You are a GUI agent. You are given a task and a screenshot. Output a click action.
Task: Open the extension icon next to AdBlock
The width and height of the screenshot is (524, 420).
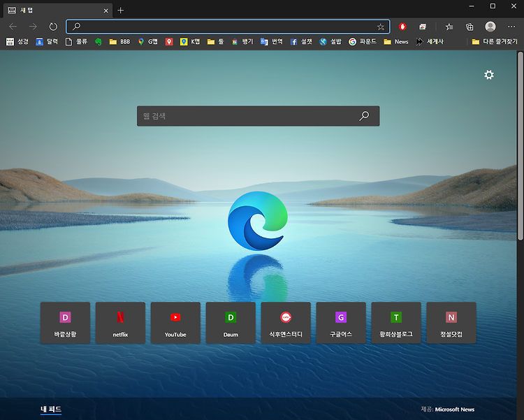pos(423,27)
